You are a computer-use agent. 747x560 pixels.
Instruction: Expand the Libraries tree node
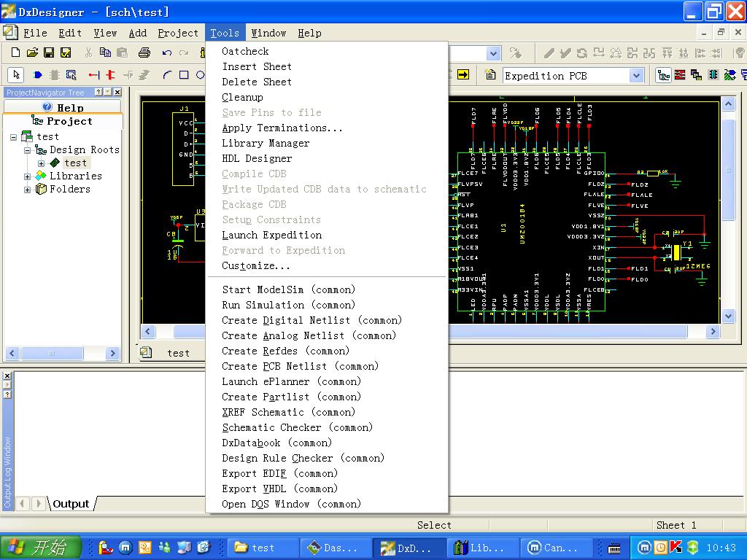(x=28, y=176)
